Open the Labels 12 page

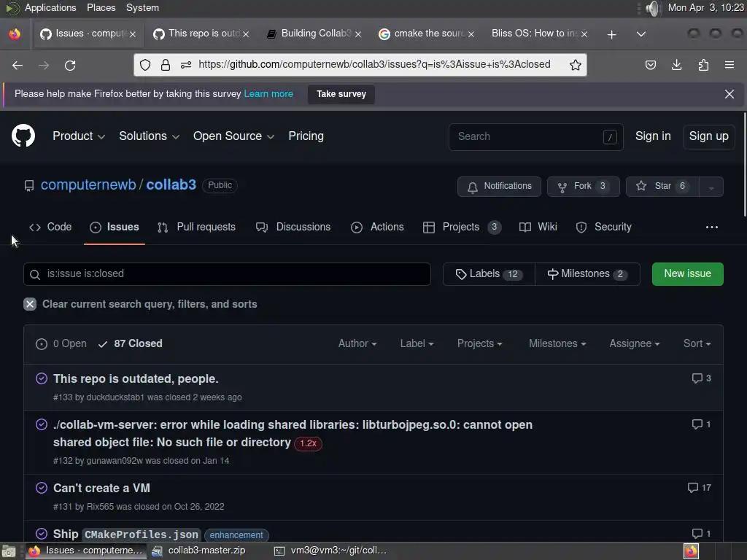[489, 274]
